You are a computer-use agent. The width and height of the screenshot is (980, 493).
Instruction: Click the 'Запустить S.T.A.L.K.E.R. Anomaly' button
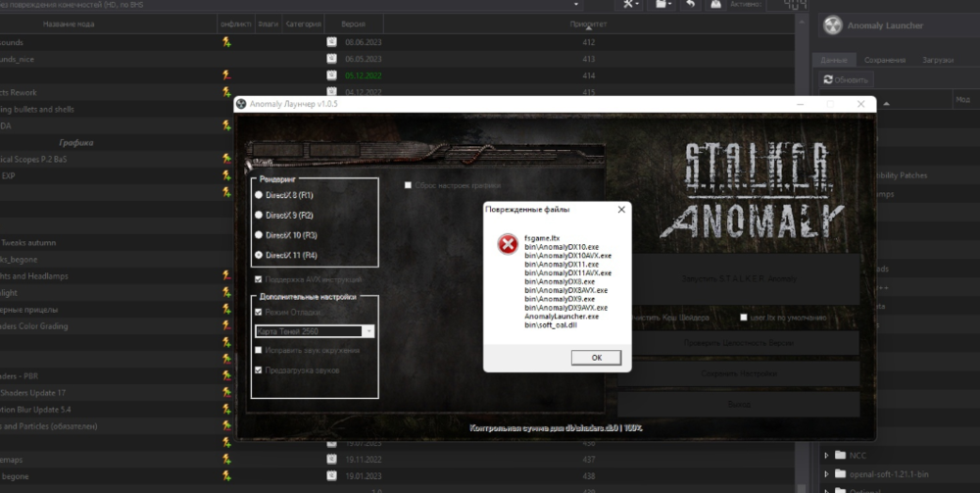[x=739, y=279]
